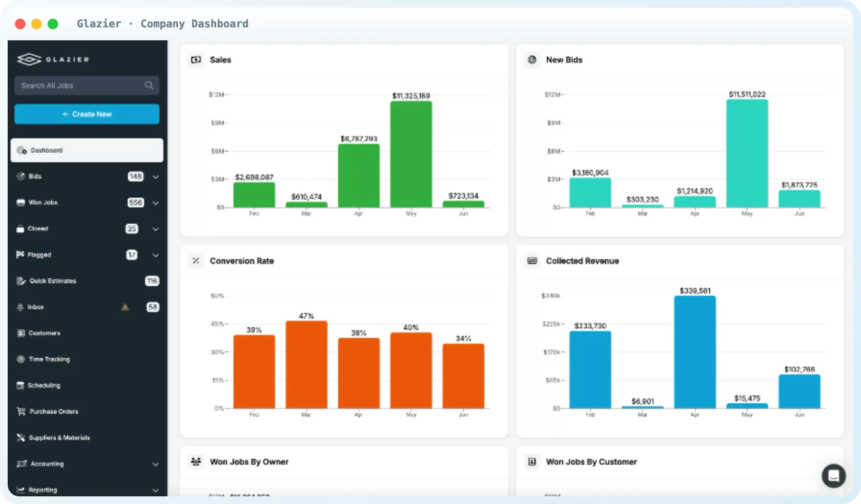Click the Bids sidebar icon
This screenshot has width=861, height=504.
tap(21, 176)
